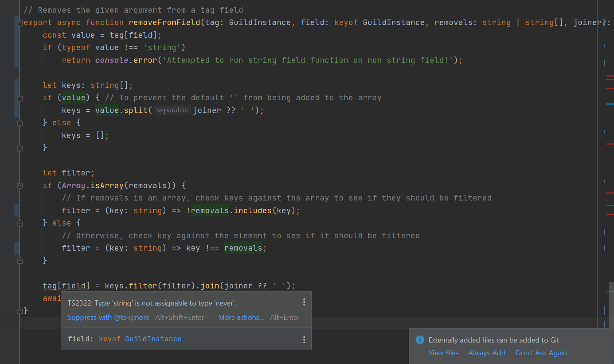Click the info icon in the Git notification
614x364 pixels.
(x=420, y=340)
